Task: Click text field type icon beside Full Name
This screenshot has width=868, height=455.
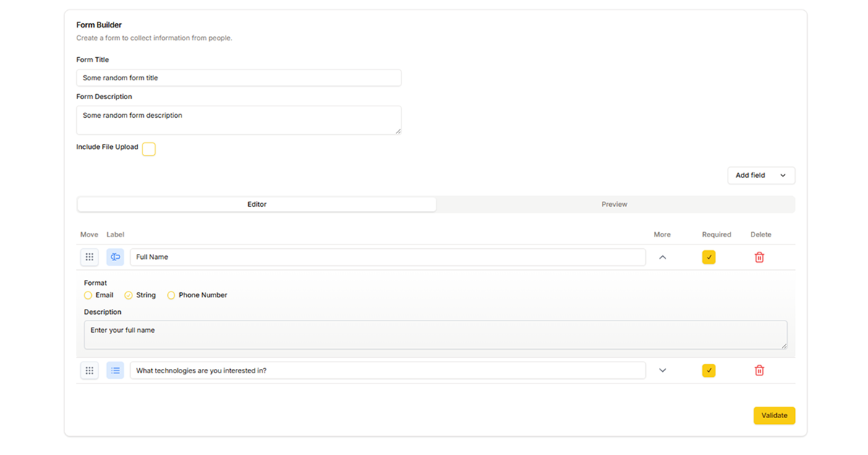Action: (115, 257)
